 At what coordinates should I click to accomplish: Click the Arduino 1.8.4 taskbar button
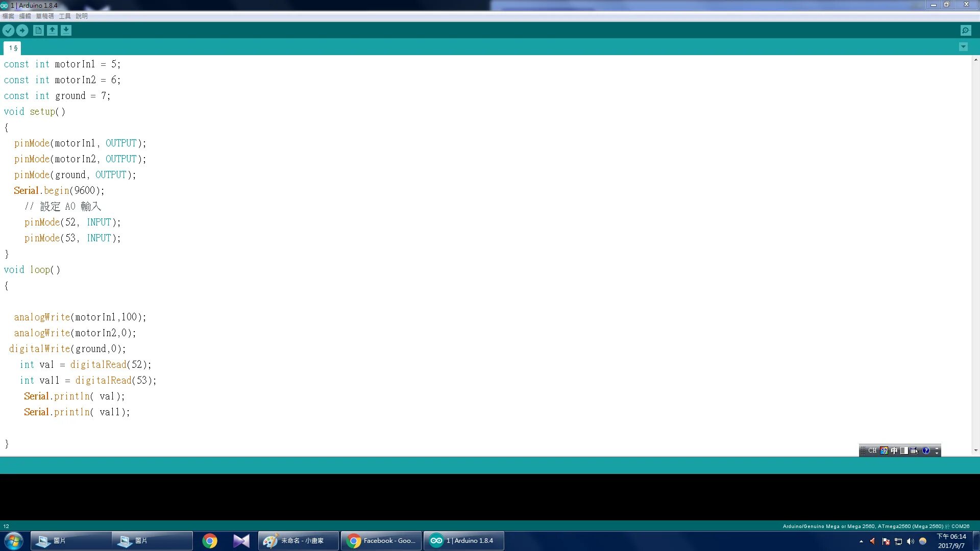pyautogui.click(x=464, y=541)
